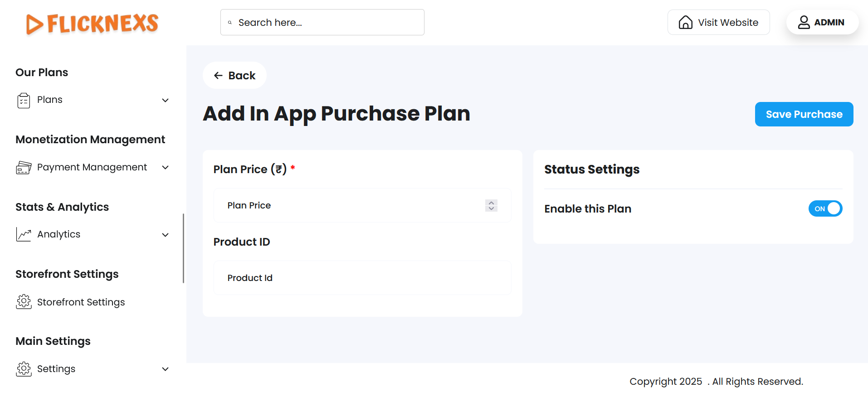Screen dimensions: 868x397
Task: Focus the Product Id input field
Action: coord(362,278)
